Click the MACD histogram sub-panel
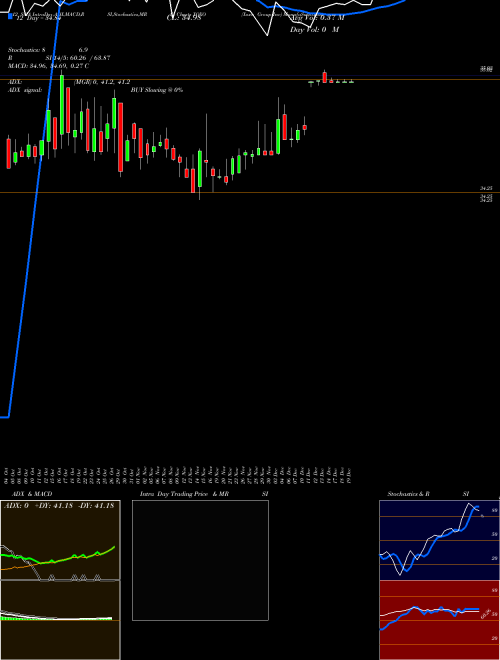This screenshot has height=660, width=500. [x=60, y=620]
